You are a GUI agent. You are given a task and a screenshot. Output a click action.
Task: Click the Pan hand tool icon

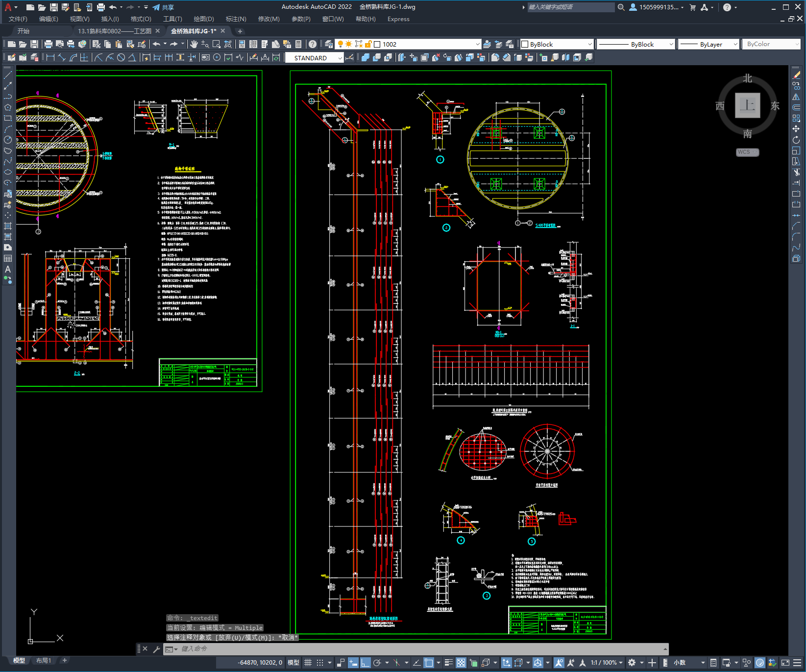(194, 44)
